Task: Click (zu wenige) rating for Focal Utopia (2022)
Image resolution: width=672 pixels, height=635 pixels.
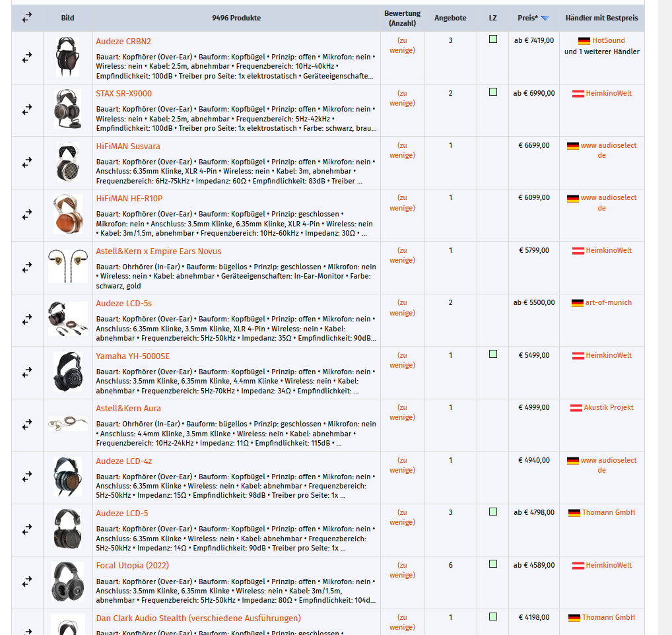Action: pos(402,570)
